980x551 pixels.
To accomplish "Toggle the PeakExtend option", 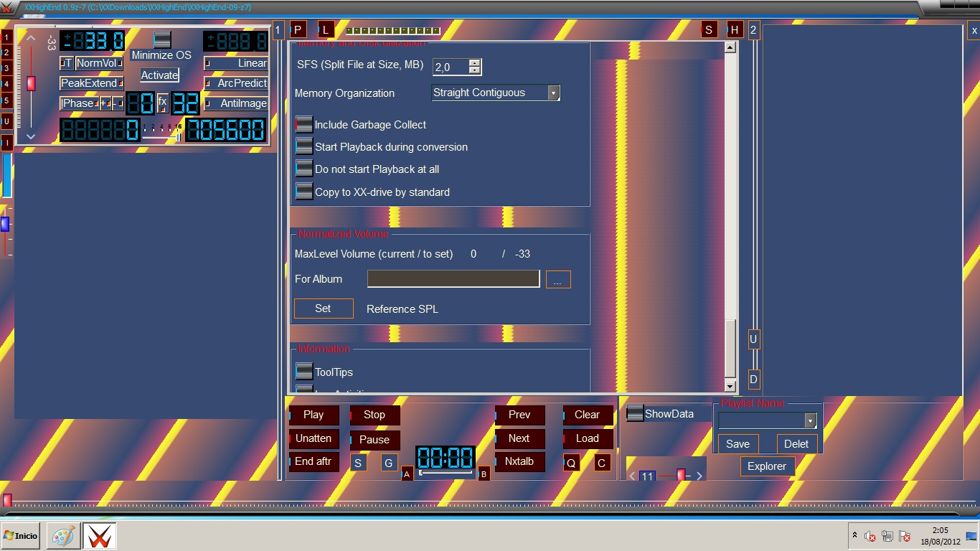I will point(91,83).
